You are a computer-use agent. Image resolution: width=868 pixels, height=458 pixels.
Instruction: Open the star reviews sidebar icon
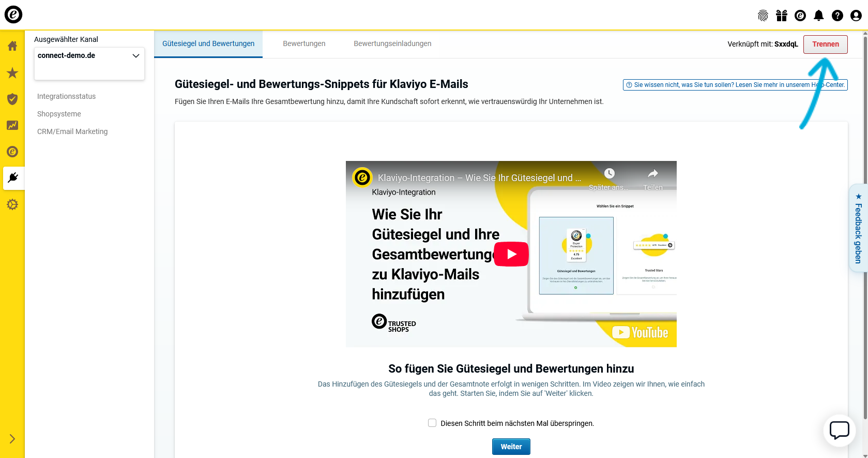12,73
